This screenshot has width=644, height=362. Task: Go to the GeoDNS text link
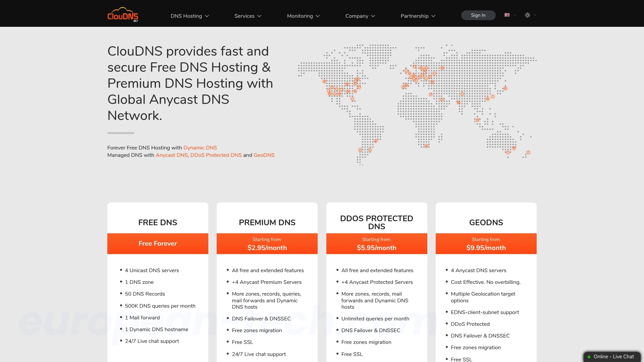(264, 155)
